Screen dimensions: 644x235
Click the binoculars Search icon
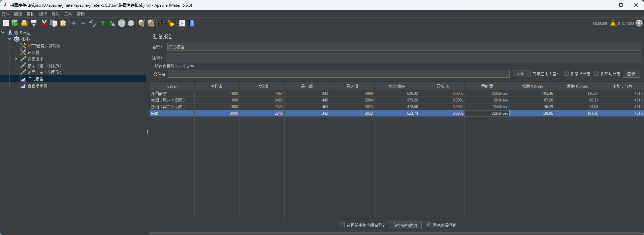(162, 23)
